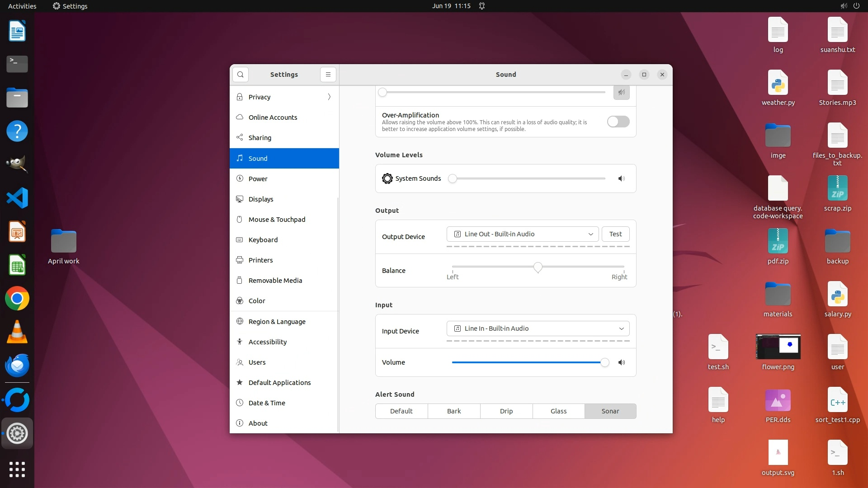868x488 pixels.
Task: Click the Balance slider handle
Action: tap(538, 267)
